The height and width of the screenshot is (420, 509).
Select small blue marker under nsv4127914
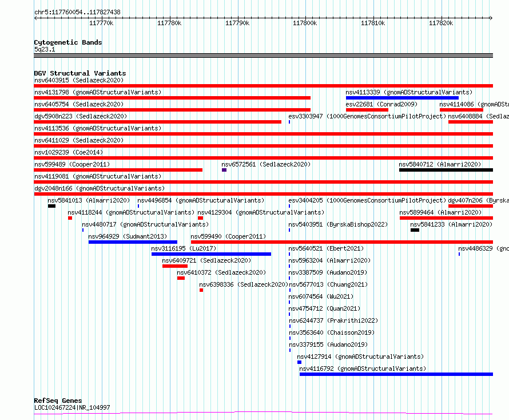pyautogui.click(x=299, y=362)
